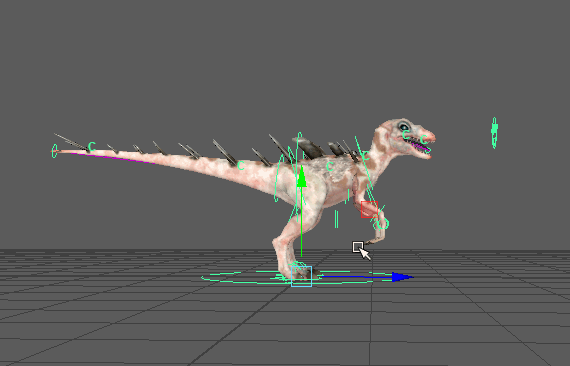Pick the C-shaped control nearest tail tip
The height and width of the screenshot is (366, 570).
(x=92, y=146)
